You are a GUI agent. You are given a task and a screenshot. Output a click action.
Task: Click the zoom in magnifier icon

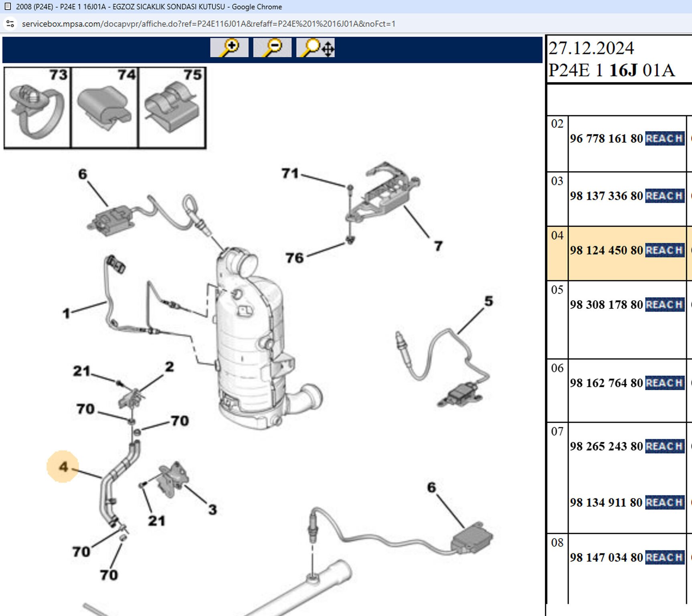point(229,48)
